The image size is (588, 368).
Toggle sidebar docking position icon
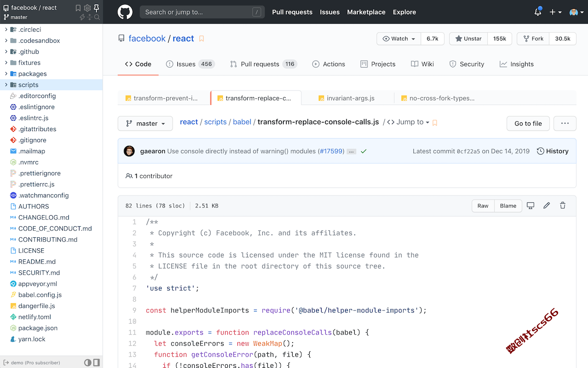pos(96,362)
